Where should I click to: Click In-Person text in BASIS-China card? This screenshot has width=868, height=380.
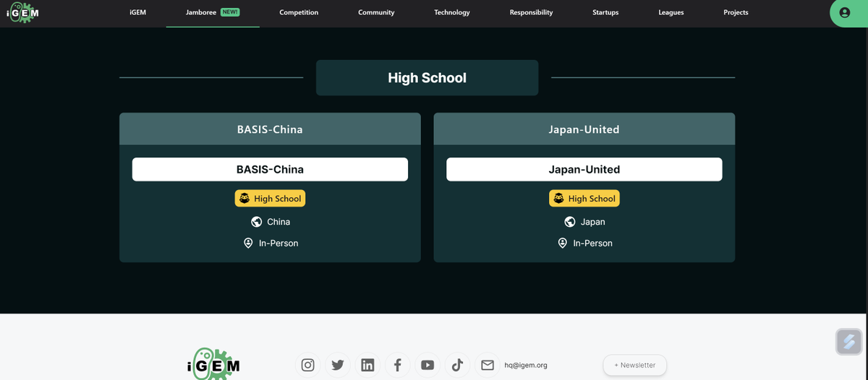coord(278,243)
